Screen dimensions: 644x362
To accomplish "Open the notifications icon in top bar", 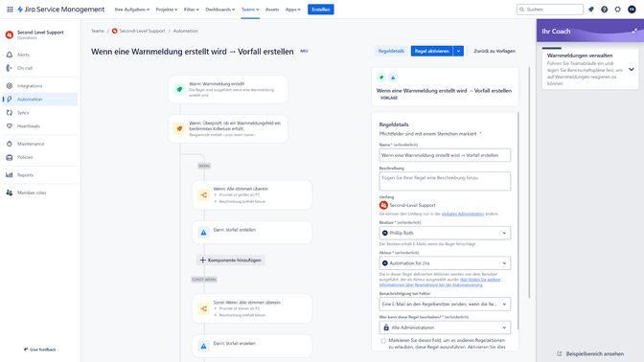I will coord(591,10).
